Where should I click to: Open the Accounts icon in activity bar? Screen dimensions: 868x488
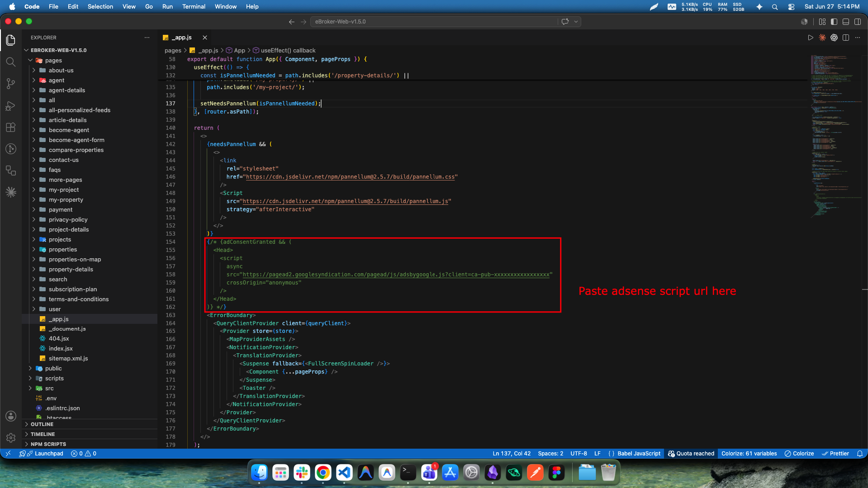pos(11,416)
